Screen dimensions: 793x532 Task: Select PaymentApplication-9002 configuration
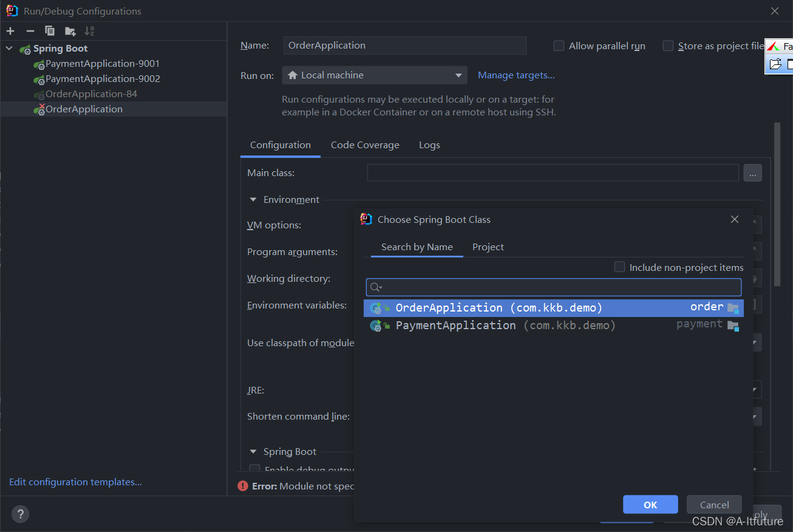(x=114, y=79)
